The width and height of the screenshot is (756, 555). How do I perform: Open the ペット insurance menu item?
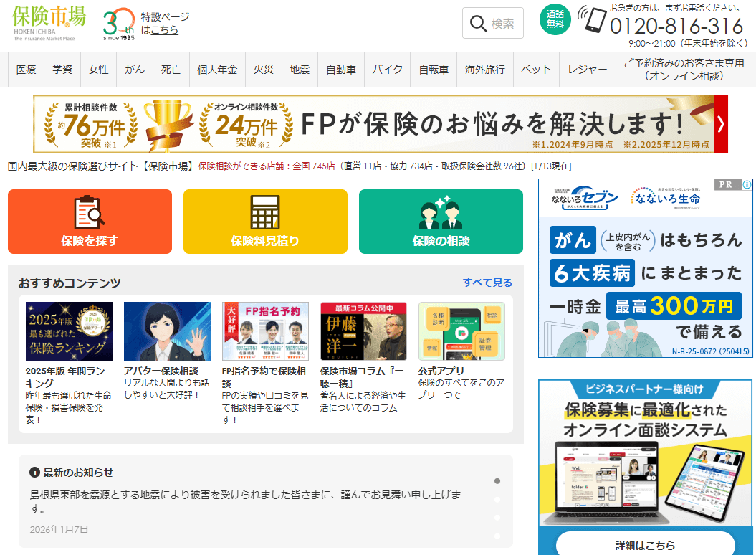(x=536, y=70)
